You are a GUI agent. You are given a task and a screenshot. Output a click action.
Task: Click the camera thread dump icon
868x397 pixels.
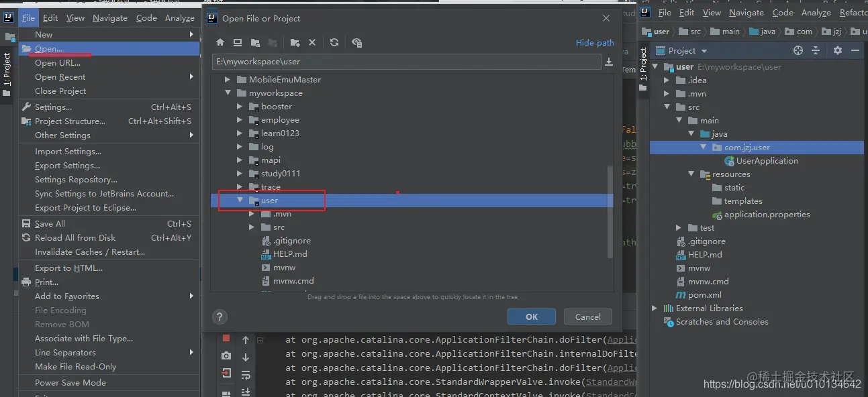click(x=226, y=356)
